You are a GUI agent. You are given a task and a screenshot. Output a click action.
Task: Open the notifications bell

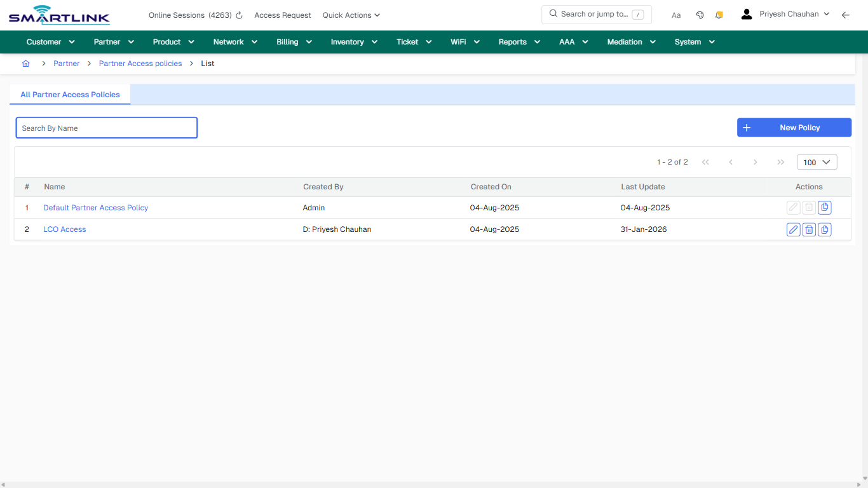[x=719, y=15]
